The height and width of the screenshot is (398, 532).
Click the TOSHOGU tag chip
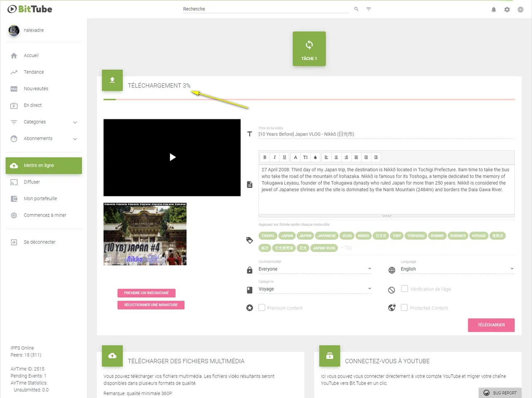tap(416, 236)
